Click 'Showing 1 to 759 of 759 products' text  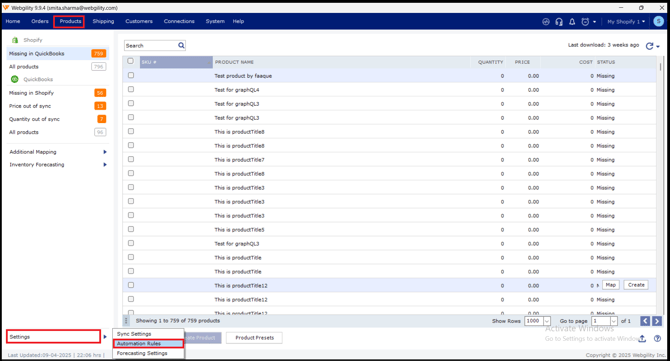tap(178, 321)
